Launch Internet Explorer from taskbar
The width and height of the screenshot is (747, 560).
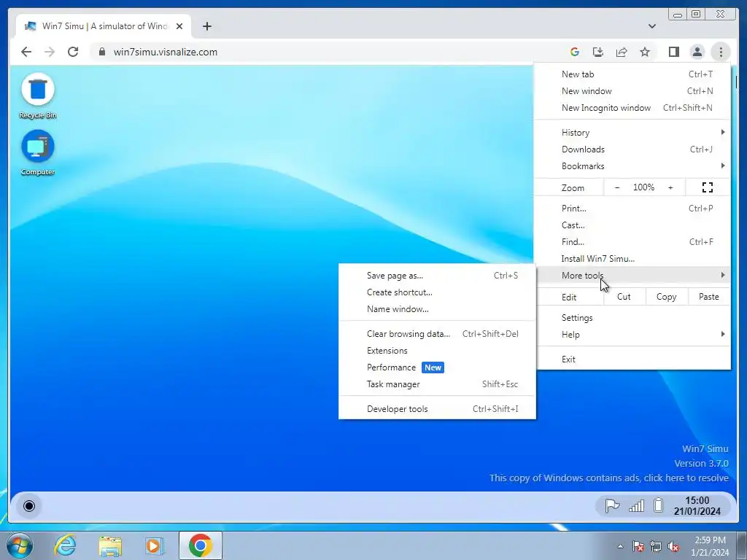click(65, 545)
